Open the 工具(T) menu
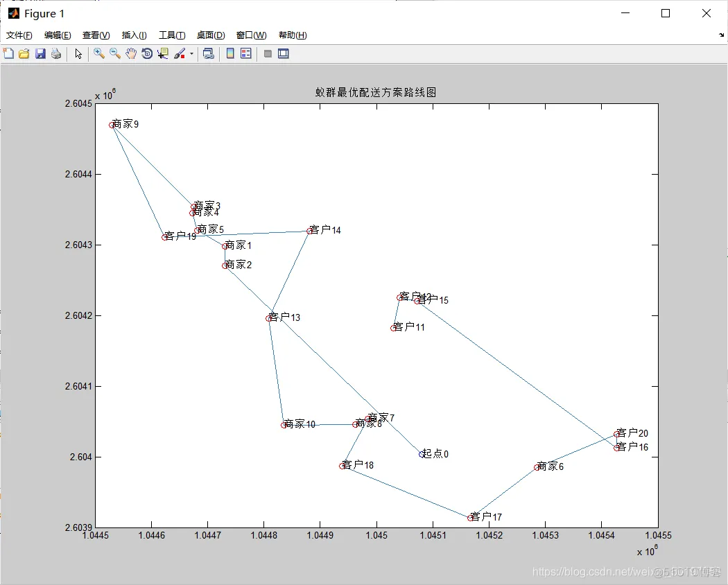Screen dimensions: 728x585 click(172, 35)
